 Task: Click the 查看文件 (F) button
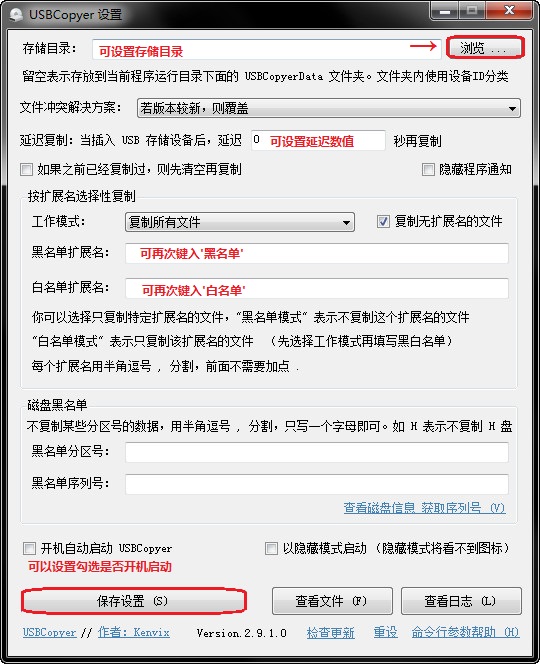(x=332, y=601)
